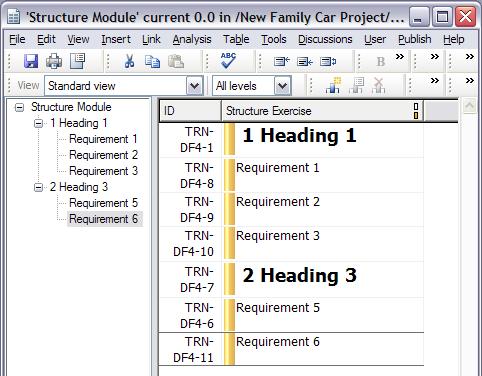Open the Analysis menu
The width and height of the screenshot is (482, 376).
192,39
